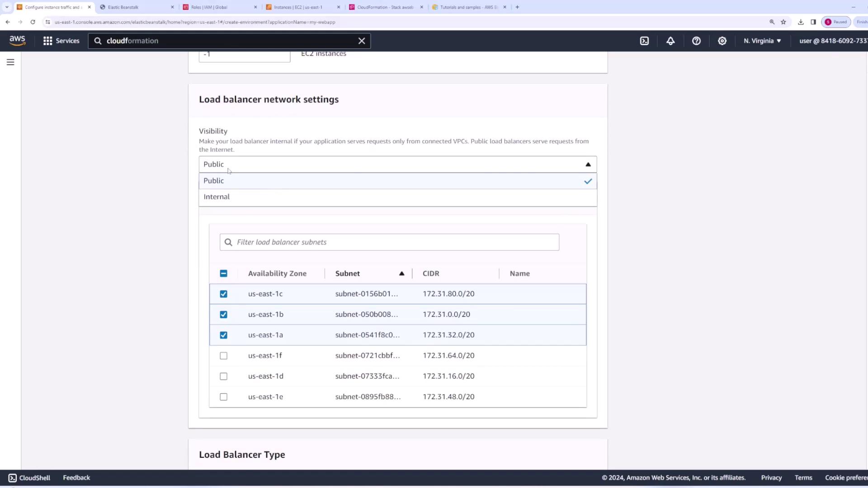Enable the us-east-1f subnet checkbox
Image resolution: width=868 pixels, height=488 pixels.
click(223, 356)
